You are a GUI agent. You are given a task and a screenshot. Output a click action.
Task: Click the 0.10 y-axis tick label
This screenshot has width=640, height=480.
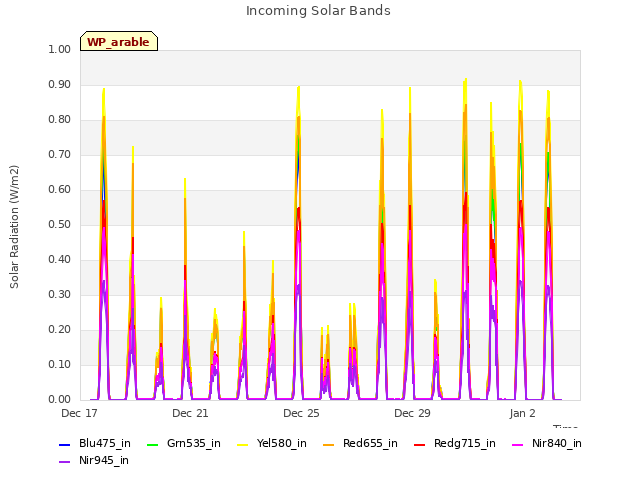point(60,364)
